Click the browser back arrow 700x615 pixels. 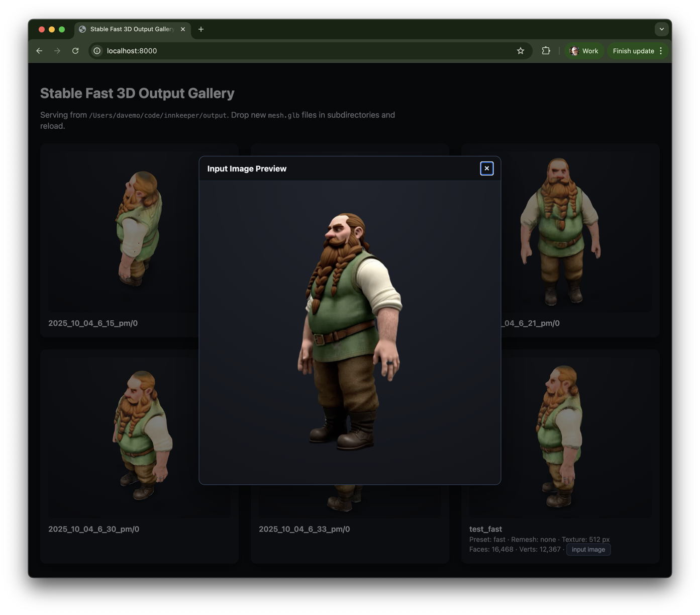pyautogui.click(x=39, y=51)
